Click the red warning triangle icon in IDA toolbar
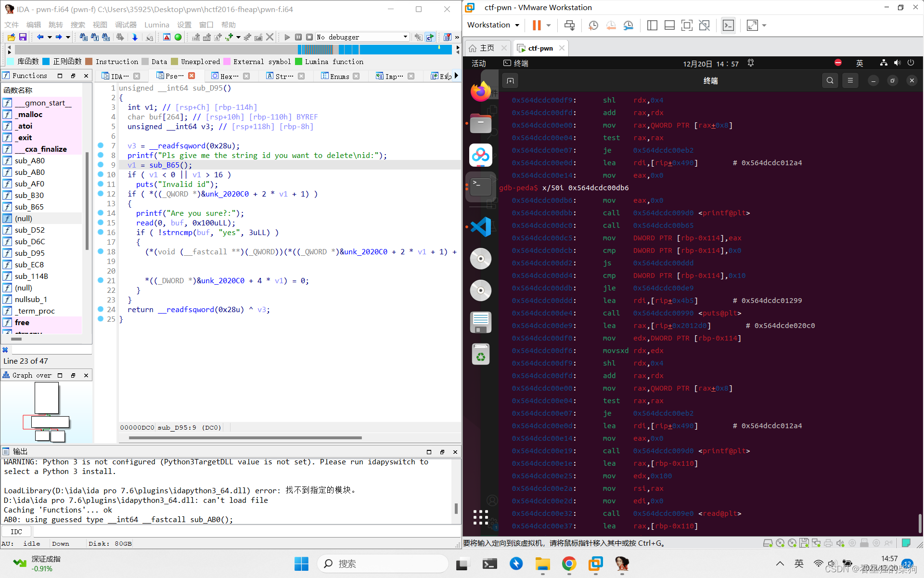Viewport: 924px width, 578px height. 167,37
